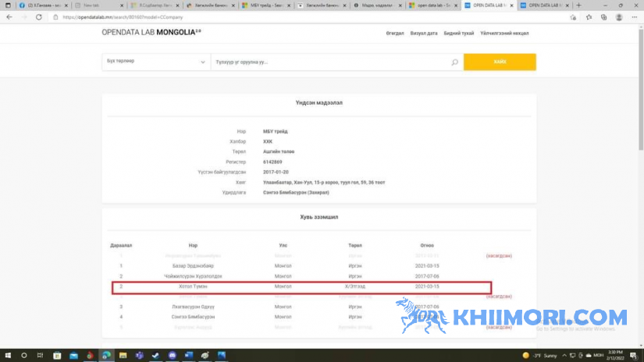The height and width of the screenshot is (362, 644).
Task: Switch to the open data lab - Search tab
Action: pos(433,5)
